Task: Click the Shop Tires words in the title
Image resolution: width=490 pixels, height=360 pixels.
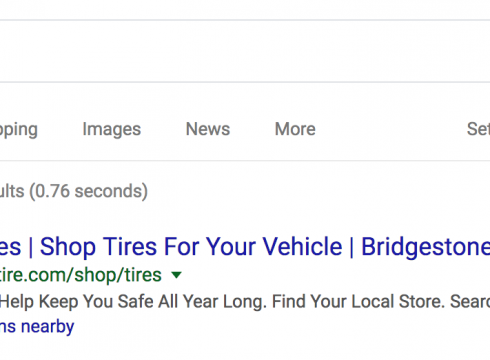Action: (99, 247)
